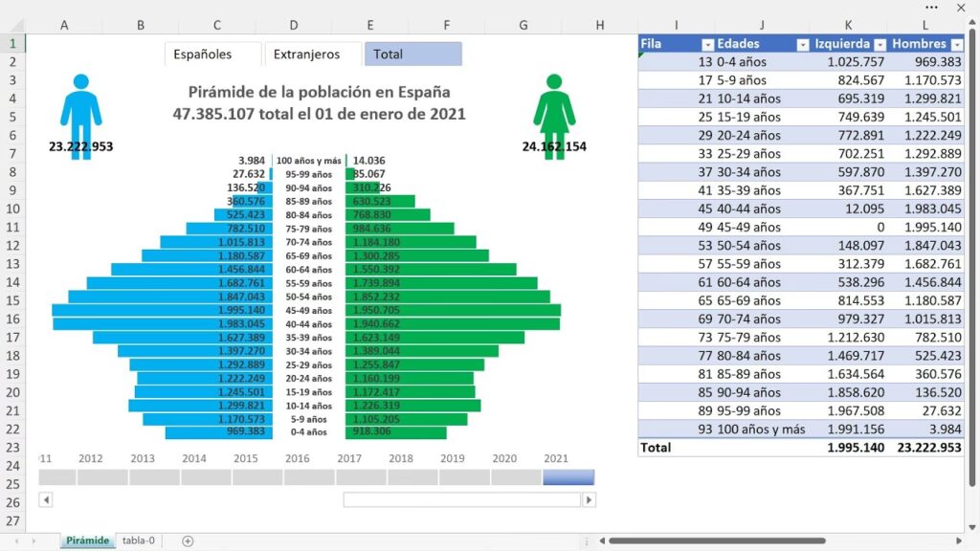
Task: Pick the 2015 segment in the timeline
Action: [257, 476]
